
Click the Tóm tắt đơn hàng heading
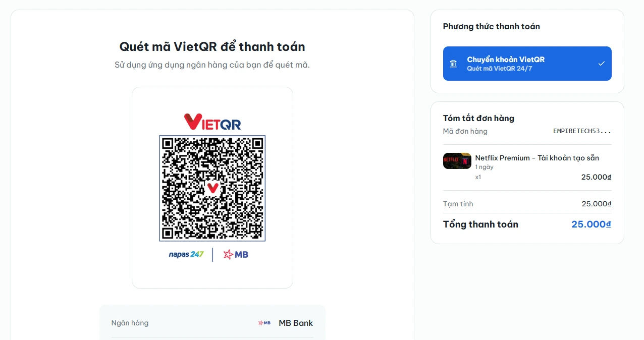pyautogui.click(x=478, y=119)
